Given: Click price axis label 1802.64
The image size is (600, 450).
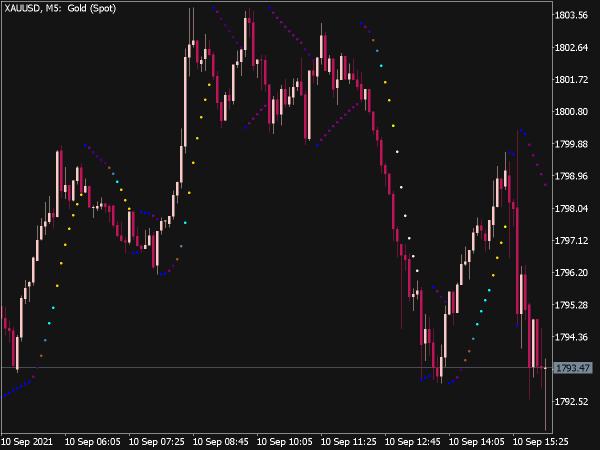Looking at the screenshot, I should (x=571, y=47).
